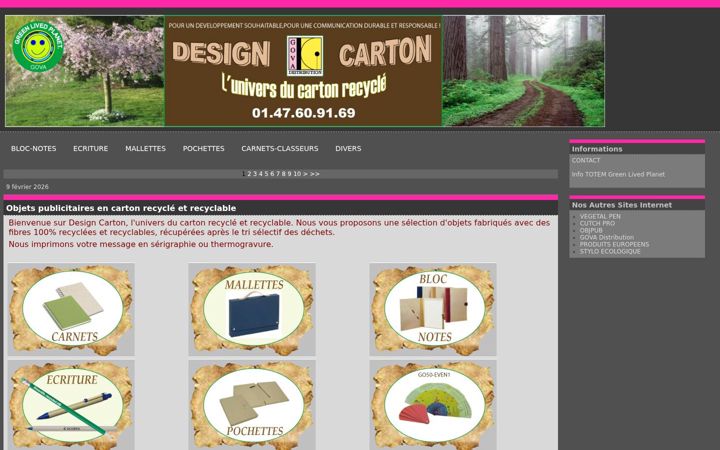The height and width of the screenshot is (450, 720).
Task: Go to pagination page 3
Action: pyautogui.click(x=255, y=174)
